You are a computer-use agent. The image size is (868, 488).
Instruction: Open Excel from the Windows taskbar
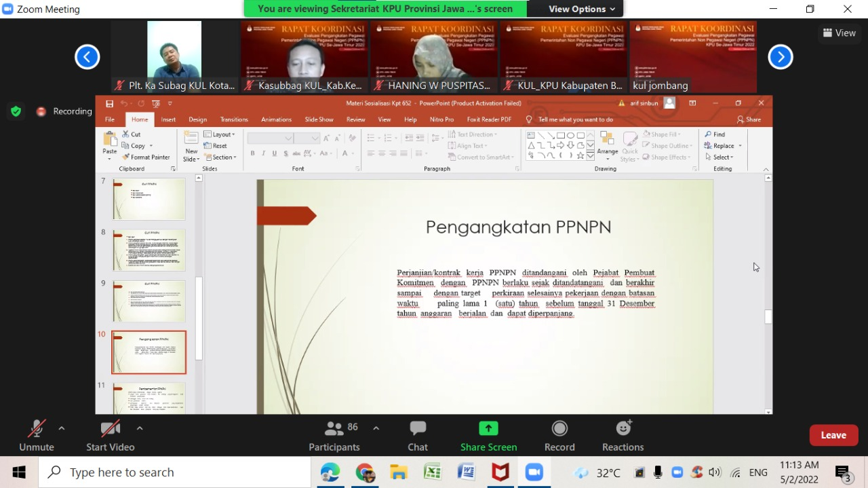tap(433, 472)
